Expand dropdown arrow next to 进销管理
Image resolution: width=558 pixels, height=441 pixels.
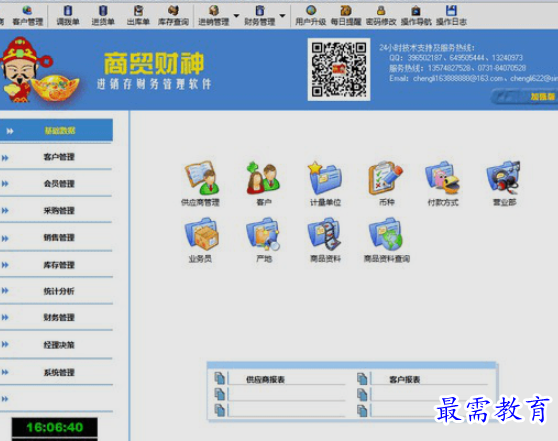pyautogui.click(x=236, y=16)
